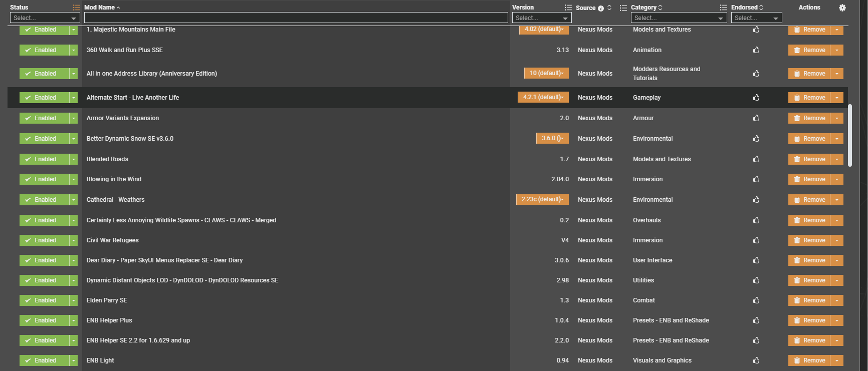868x371 pixels.
Task: Open table settings gear icon
Action: [842, 8]
